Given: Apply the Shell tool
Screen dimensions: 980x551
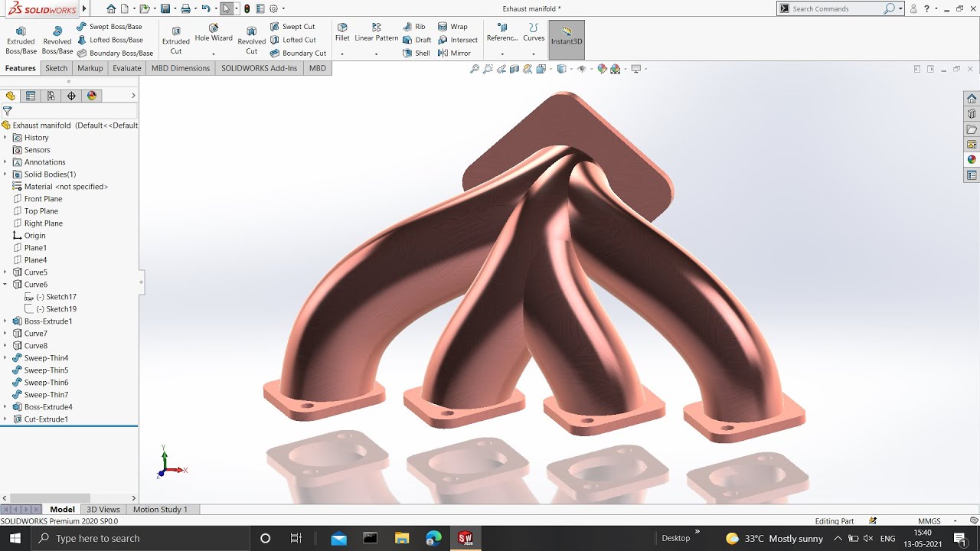Looking at the screenshot, I should [416, 54].
